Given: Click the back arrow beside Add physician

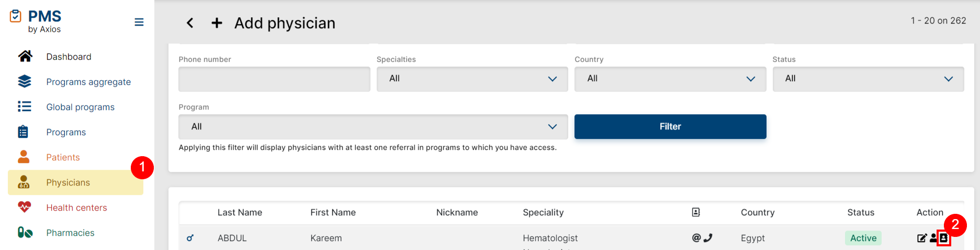Looking at the screenshot, I should coord(190,23).
